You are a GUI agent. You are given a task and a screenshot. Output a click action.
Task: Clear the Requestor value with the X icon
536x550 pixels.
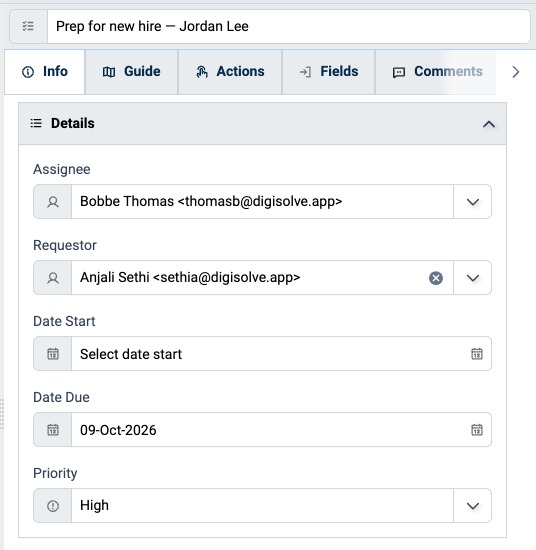click(x=436, y=278)
